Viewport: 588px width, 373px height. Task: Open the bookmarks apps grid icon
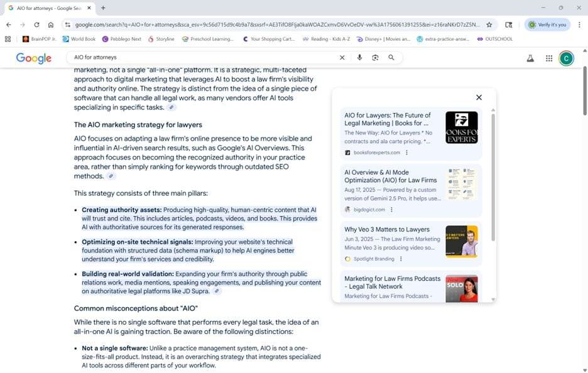pos(8,39)
